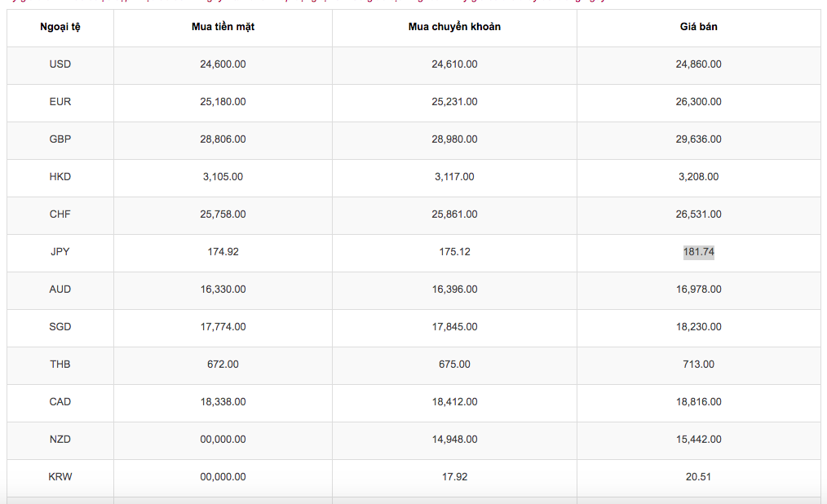Click the GBP cash buying rate 28,806.00
The height and width of the screenshot is (504, 827).
223,139
